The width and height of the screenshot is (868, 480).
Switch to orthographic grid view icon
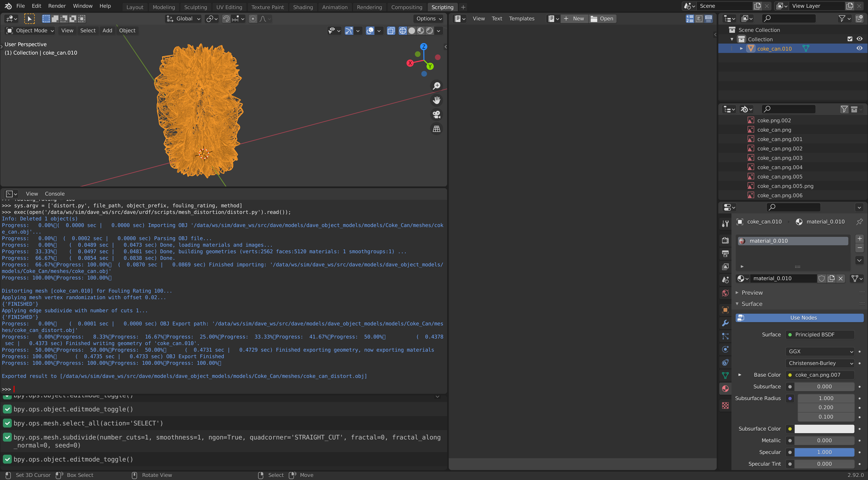tap(436, 129)
